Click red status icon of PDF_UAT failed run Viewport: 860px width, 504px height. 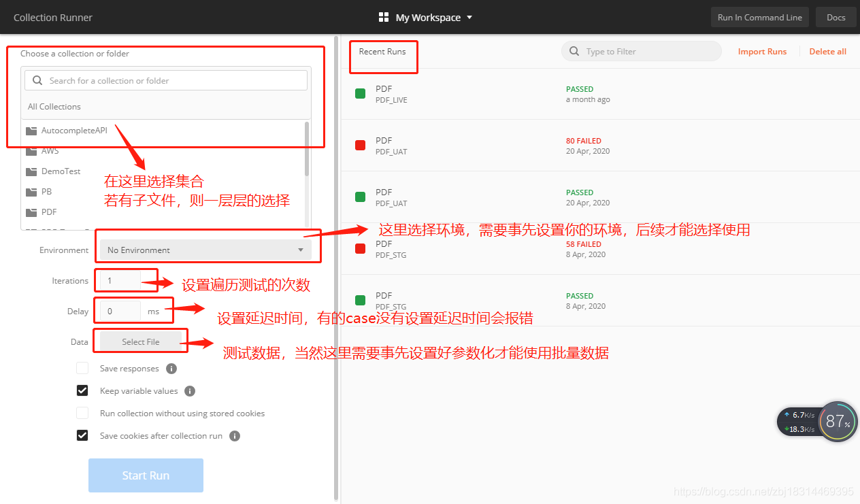pos(361,146)
